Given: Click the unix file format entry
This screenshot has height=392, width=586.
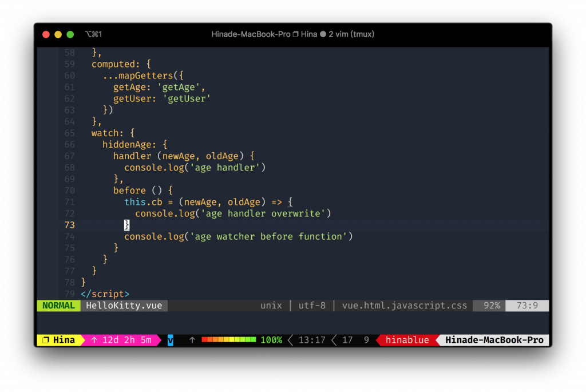Looking at the screenshot, I should [x=271, y=306].
